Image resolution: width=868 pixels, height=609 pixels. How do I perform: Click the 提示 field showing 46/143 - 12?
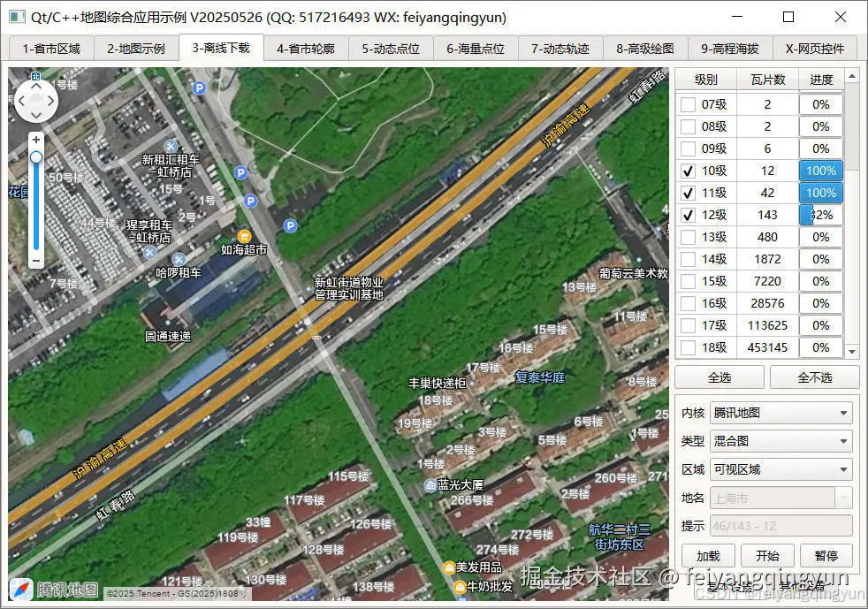click(780, 526)
